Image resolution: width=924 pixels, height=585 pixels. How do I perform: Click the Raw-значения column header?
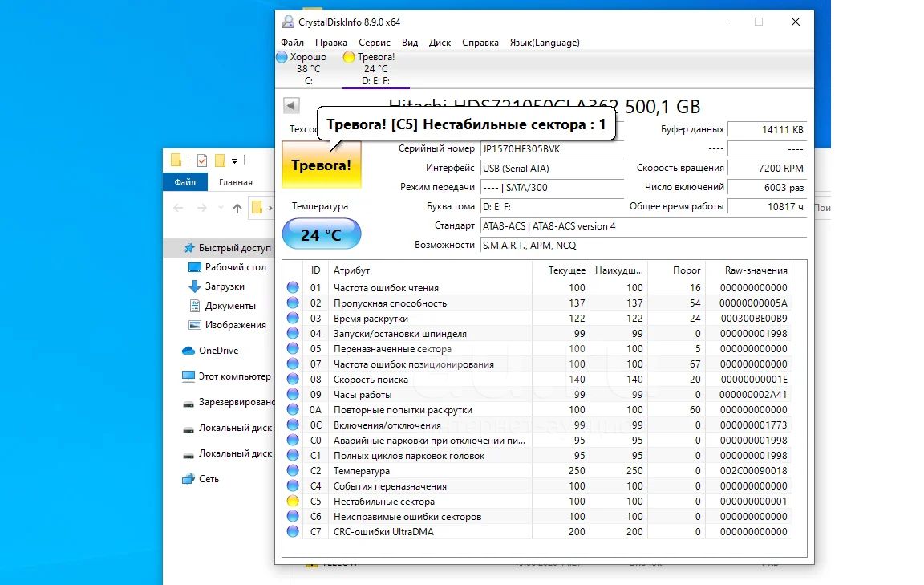pyautogui.click(x=748, y=270)
